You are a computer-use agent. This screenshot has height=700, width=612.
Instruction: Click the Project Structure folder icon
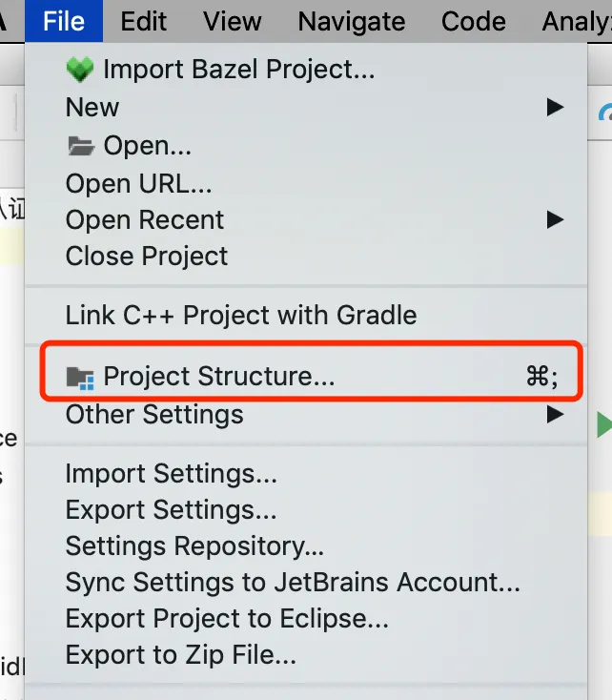81,377
